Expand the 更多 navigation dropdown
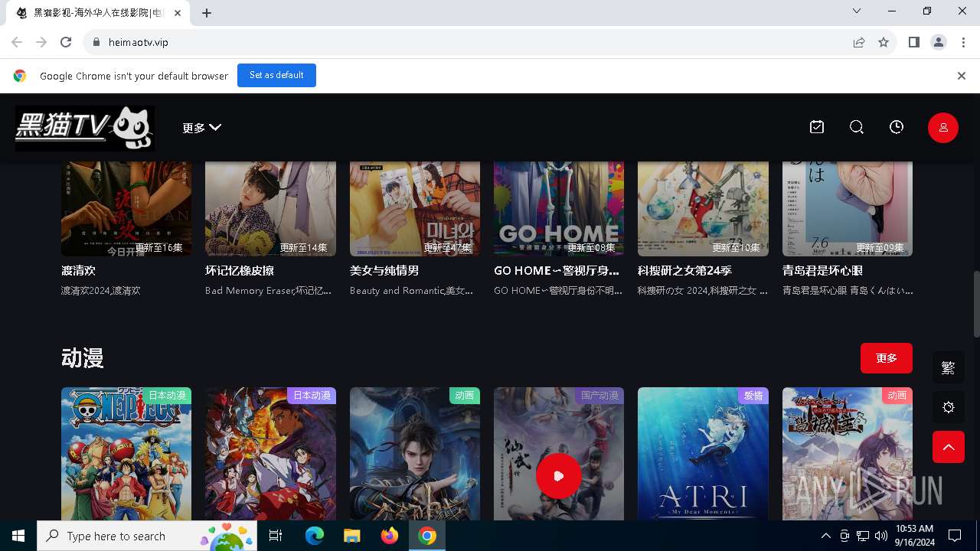The width and height of the screenshot is (980, 551). click(201, 128)
